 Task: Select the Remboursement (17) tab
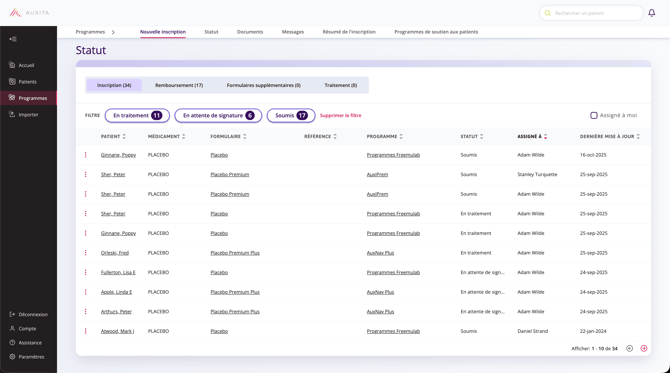click(x=179, y=85)
